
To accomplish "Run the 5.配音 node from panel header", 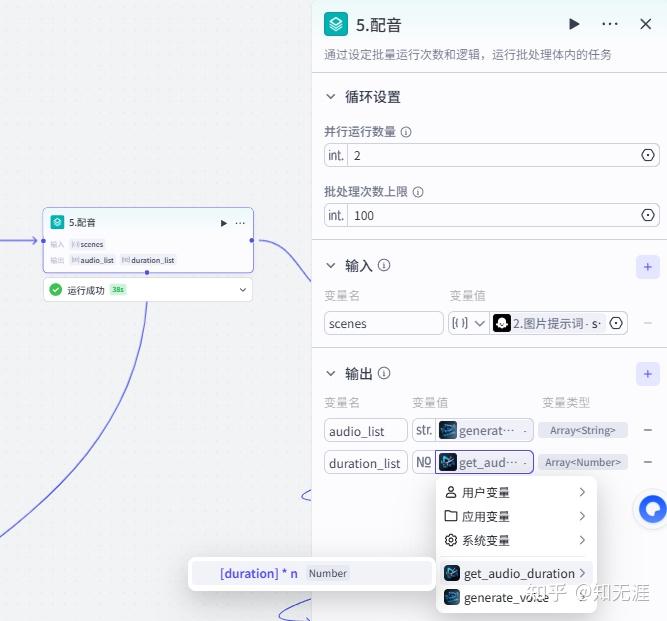I will (x=574, y=24).
